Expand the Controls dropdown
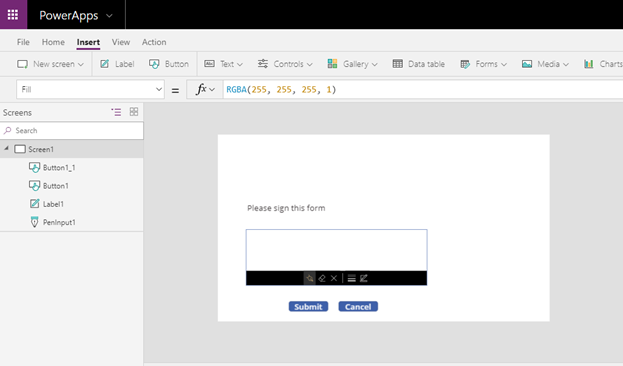 pyautogui.click(x=310, y=64)
